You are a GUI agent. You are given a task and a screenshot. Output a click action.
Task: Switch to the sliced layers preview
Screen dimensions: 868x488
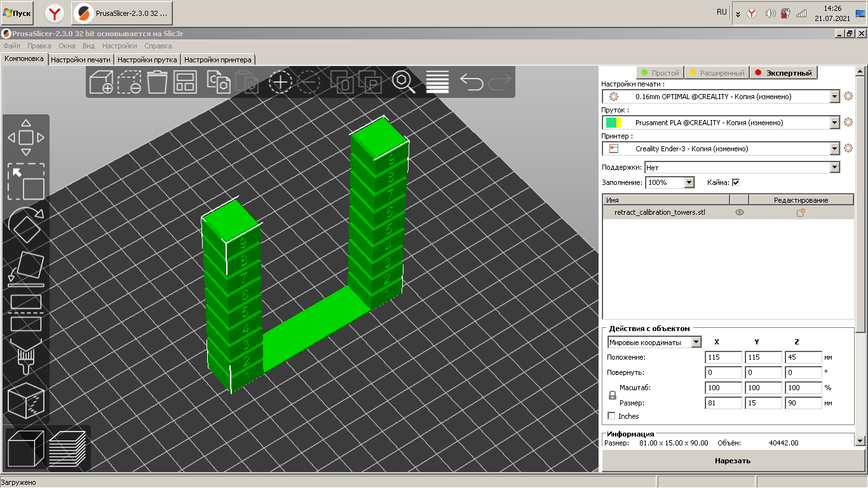67,449
